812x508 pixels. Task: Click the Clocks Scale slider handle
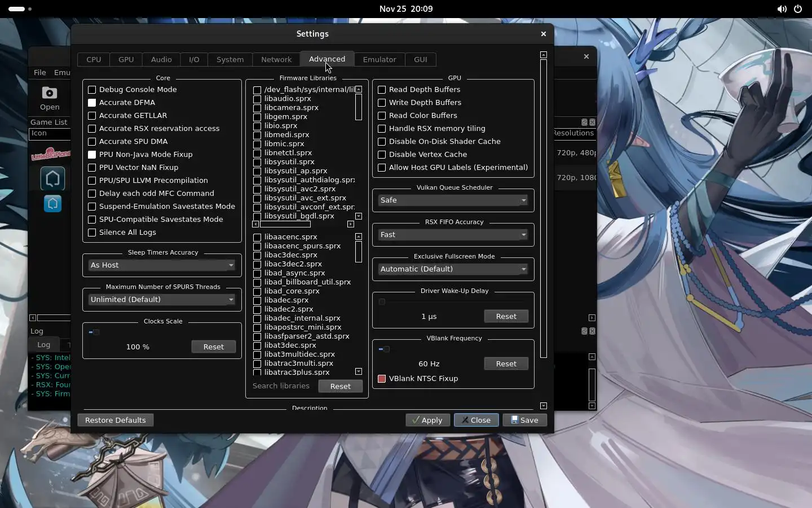[x=95, y=332]
